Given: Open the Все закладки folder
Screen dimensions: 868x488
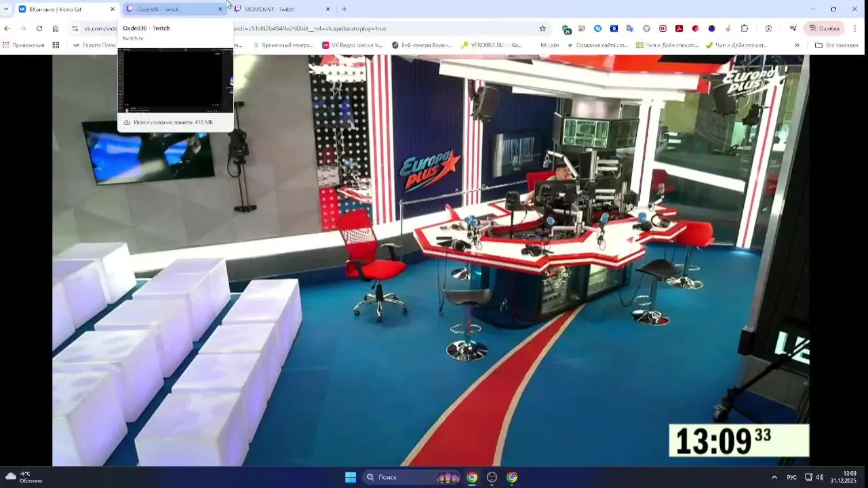Looking at the screenshot, I should tap(837, 45).
